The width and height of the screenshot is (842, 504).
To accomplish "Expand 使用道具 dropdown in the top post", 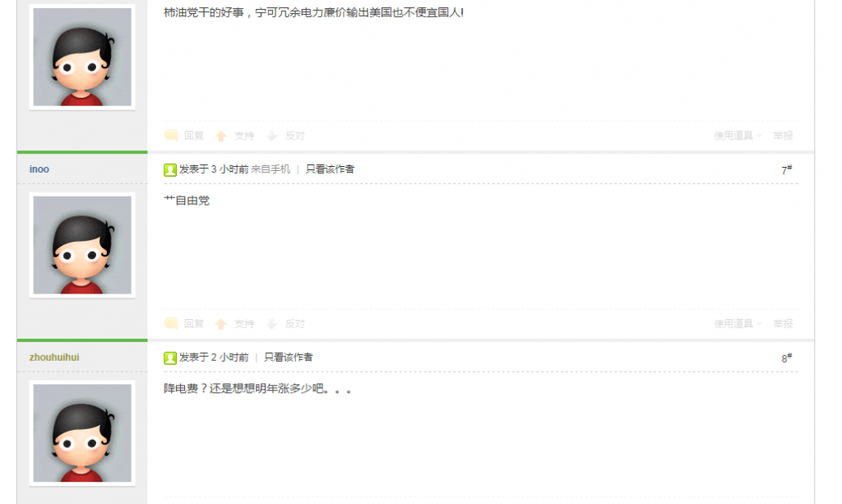I will pyautogui.click(x=738, y=136).
